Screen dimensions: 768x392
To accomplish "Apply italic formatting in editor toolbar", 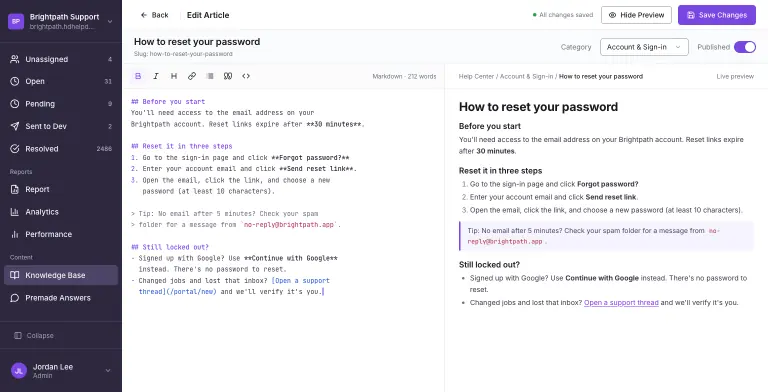I will 156,76.
